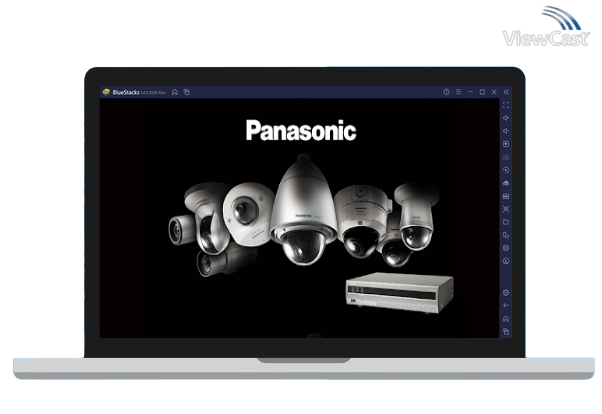Open the hamburger menu in BlueStacks title bar

pyautogui.click(x=458, y=92)
